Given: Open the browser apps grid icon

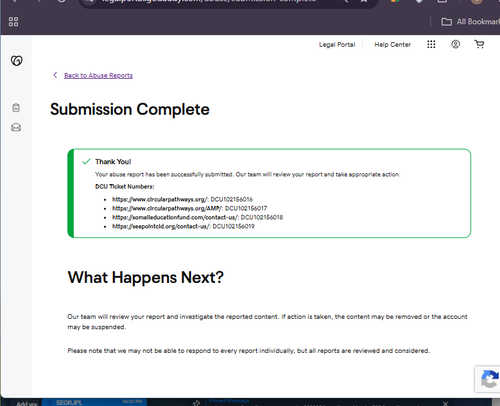Looking at the screenshot, I should point(13,22).
